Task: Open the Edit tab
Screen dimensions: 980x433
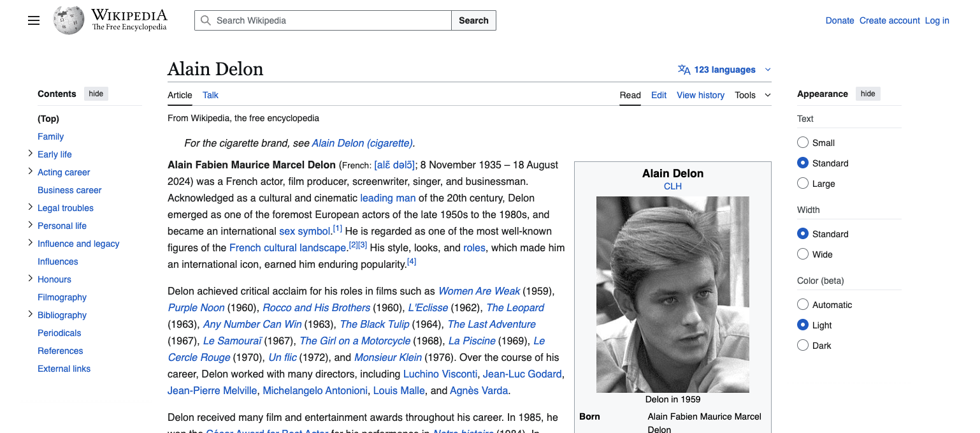Action: pos(658,95)
